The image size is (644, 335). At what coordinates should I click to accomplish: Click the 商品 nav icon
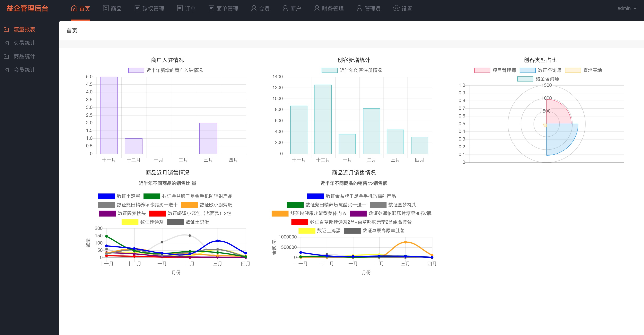106,8
